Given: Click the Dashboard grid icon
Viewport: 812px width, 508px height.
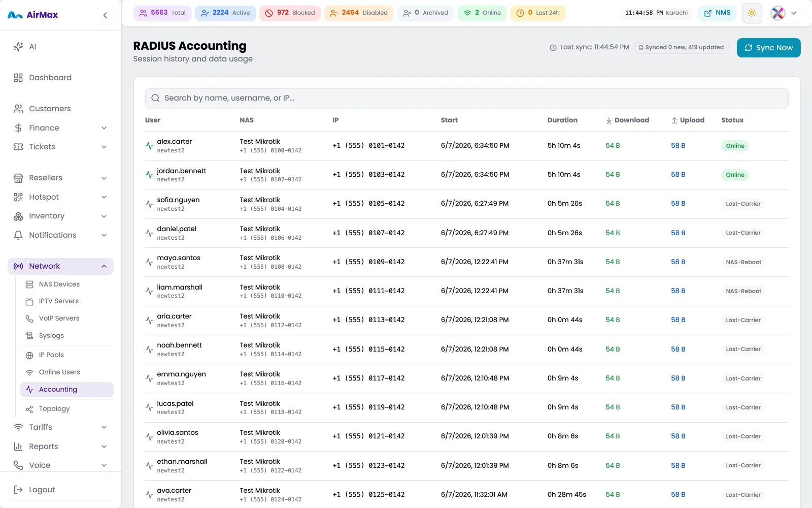Looking at the screenshot, I should (x=18, y=78).
